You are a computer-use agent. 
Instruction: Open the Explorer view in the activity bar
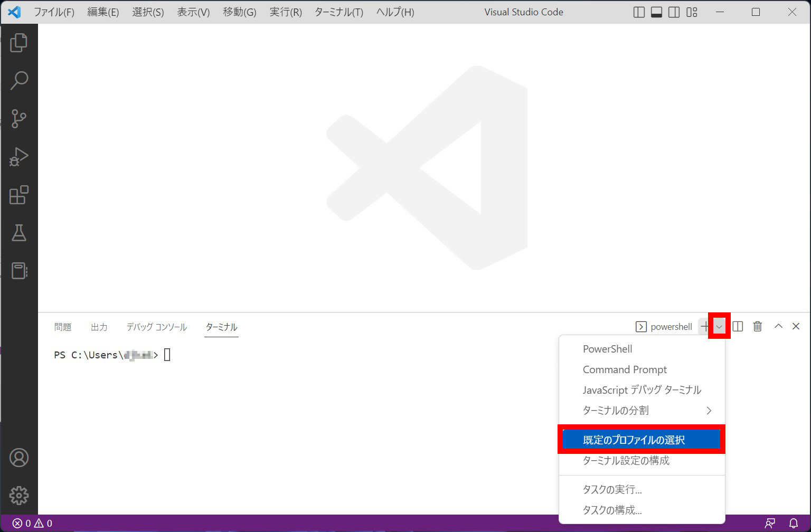click(x=20, y=42)
